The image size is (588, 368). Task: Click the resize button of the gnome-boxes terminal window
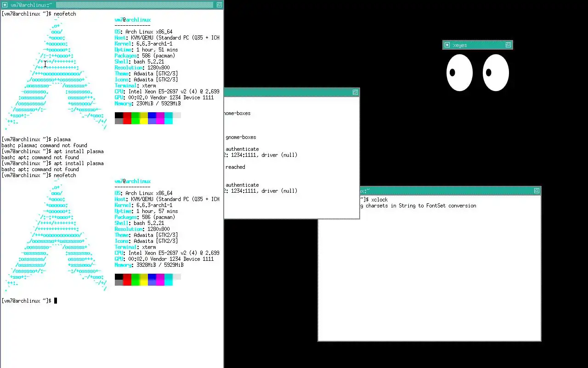(355, 92)
